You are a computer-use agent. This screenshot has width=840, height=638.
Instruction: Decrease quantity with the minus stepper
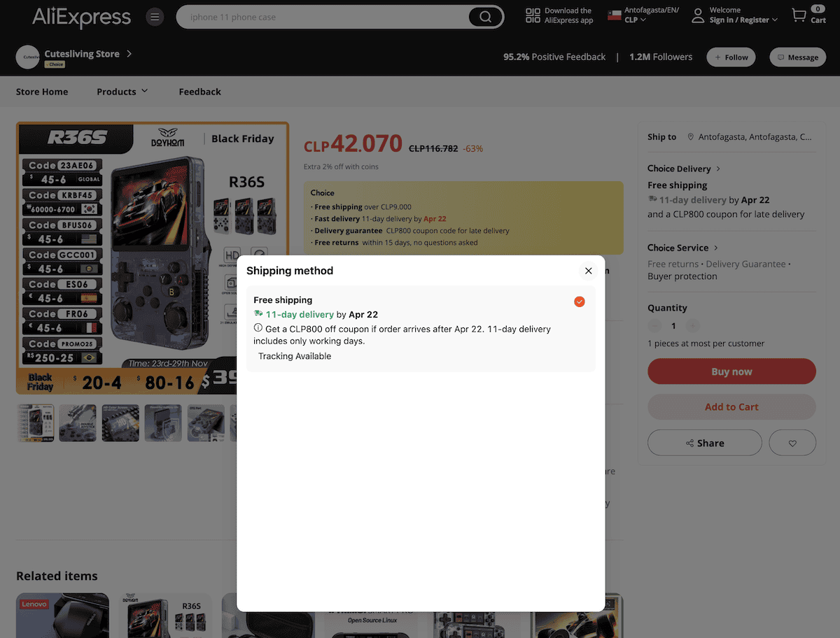click(654, 325)
